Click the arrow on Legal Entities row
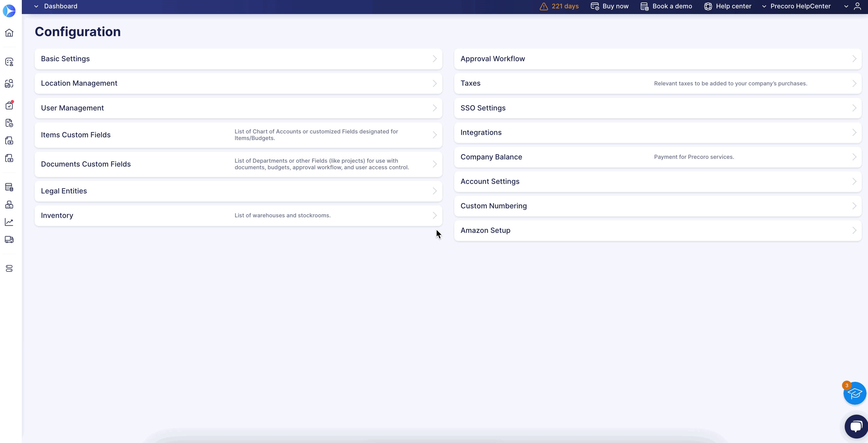The image size is (868, 443). (x=435, y=191)
